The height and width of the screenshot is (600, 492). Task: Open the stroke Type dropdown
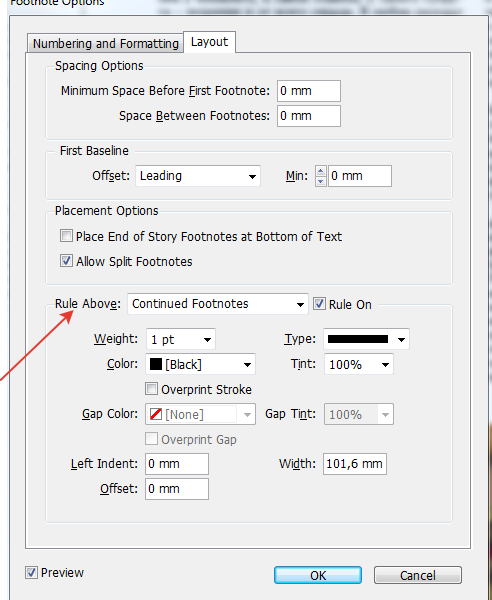pos(367,339)
